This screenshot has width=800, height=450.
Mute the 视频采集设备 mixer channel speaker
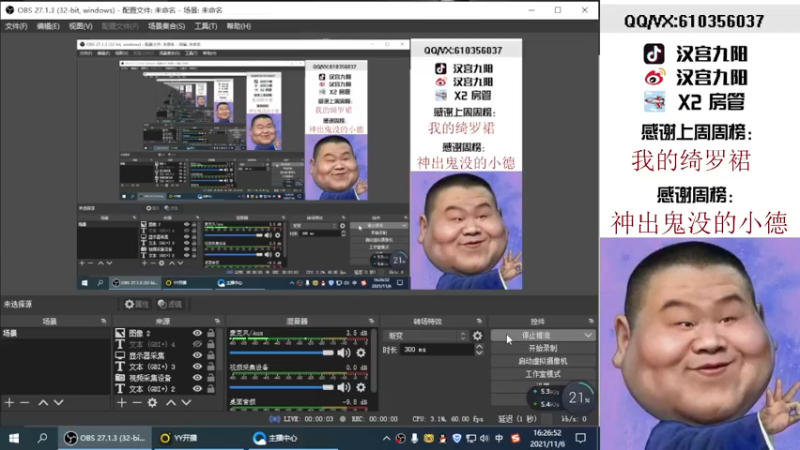344,387
